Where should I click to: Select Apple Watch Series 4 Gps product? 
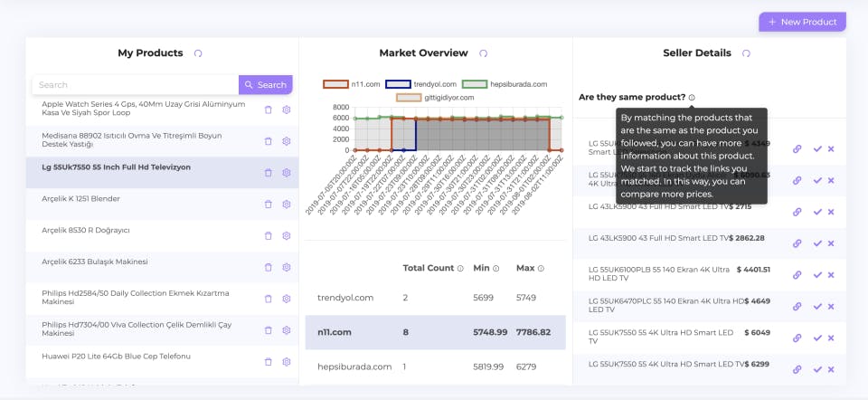coord(162,110)
